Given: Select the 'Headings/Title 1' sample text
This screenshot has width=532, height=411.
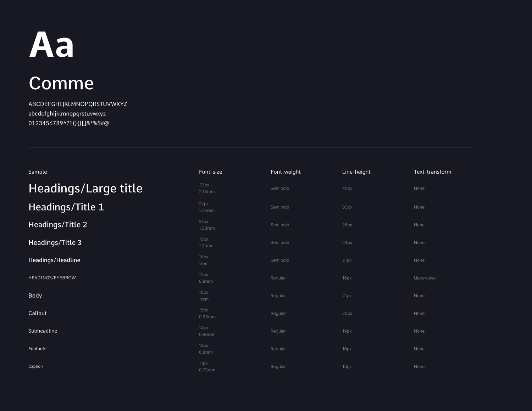Looking at the screenshot, I should (x=66, y=207).
